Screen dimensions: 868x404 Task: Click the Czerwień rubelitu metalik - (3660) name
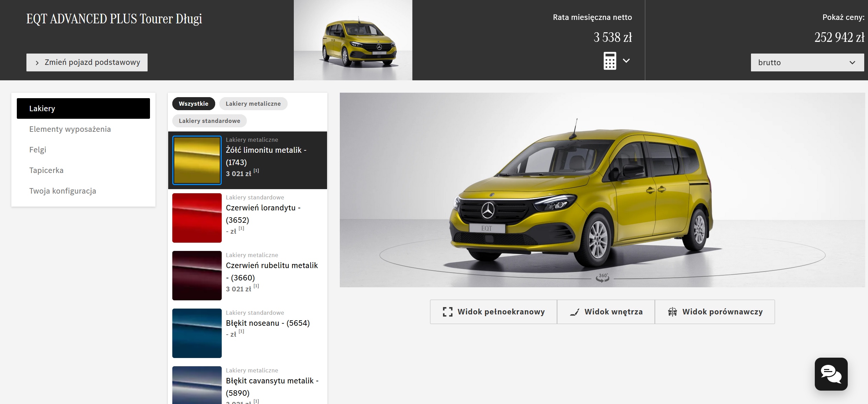click(x=272, y=272)
